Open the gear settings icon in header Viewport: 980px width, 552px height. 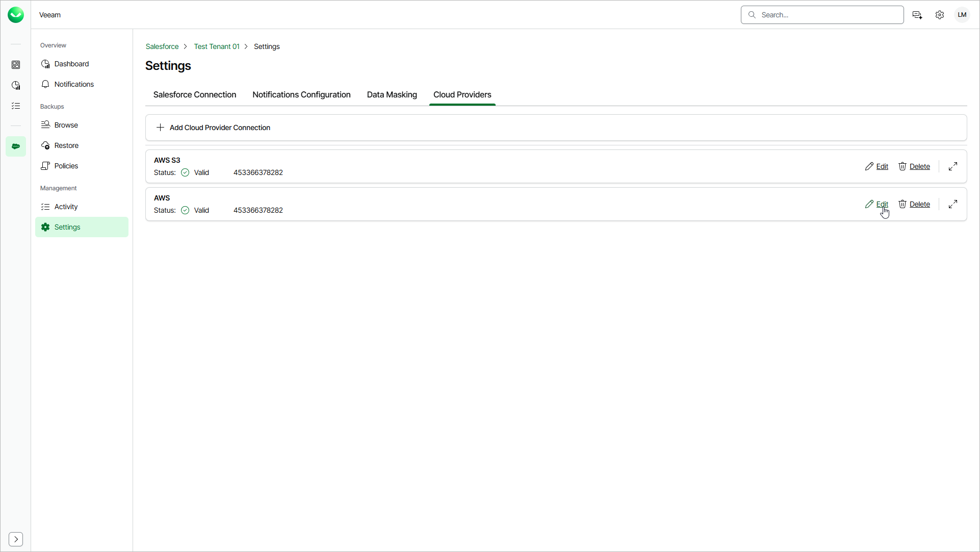click(940, 15)
